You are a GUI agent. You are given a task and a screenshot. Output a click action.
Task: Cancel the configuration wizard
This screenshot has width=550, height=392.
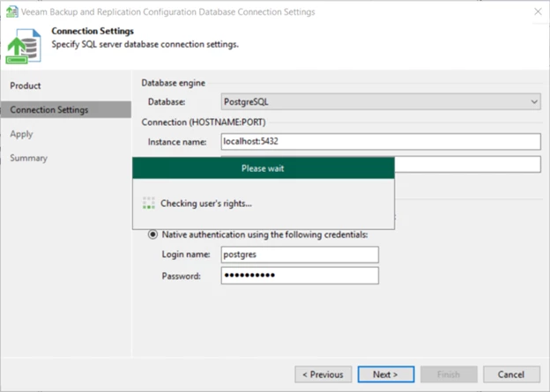[511, 374]
